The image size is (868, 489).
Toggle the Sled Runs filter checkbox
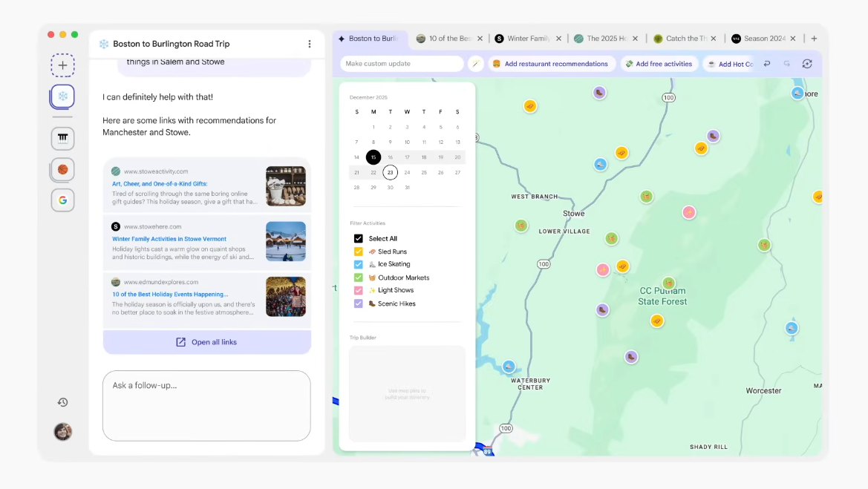359,252
